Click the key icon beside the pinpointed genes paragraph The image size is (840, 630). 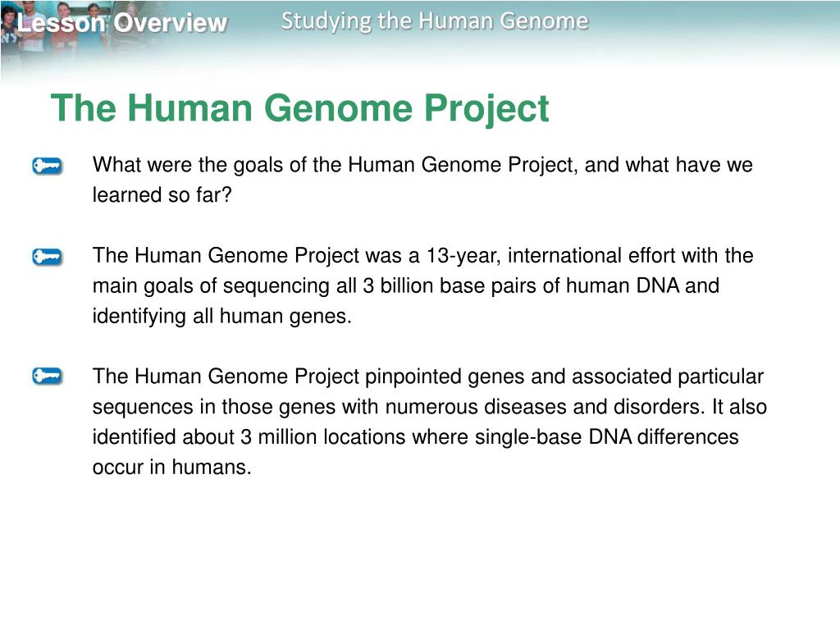point(47,376)
